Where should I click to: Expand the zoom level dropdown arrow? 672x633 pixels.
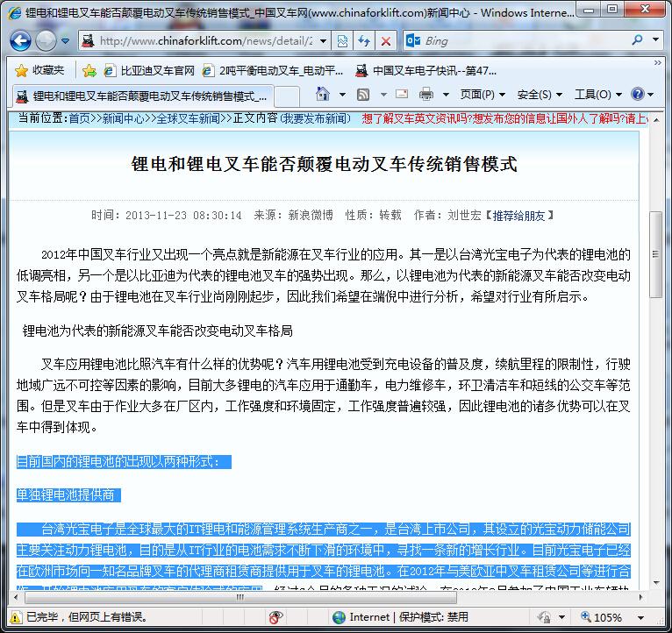click(x=640, y=617)
